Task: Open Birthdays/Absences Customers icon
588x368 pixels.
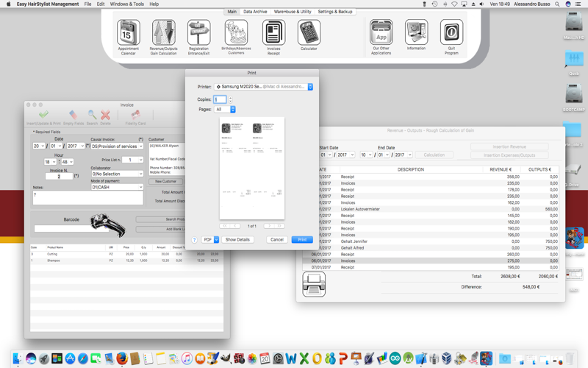Action: (x=236, y=32)
